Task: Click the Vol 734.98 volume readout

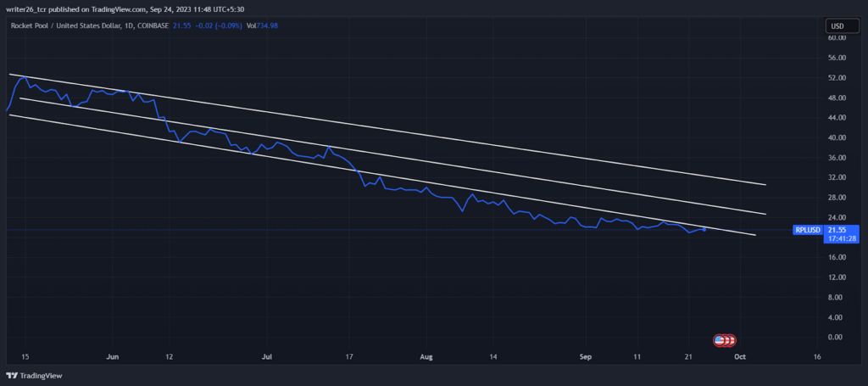Action: coord(261,25)
